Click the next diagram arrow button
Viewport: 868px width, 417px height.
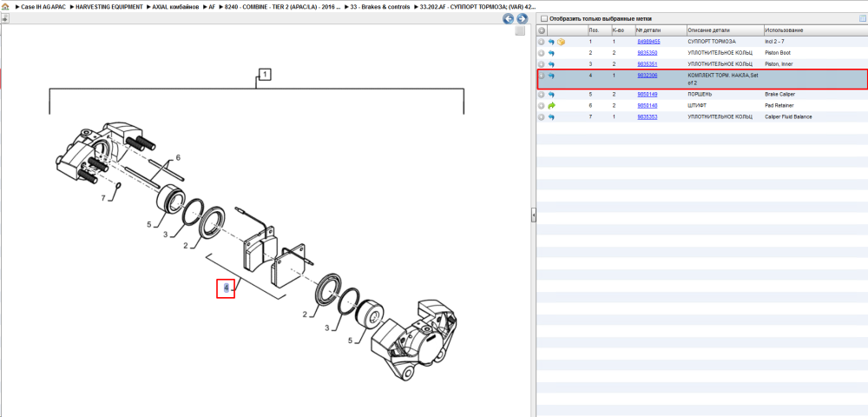pyautogui.click(x=521, y=19)
